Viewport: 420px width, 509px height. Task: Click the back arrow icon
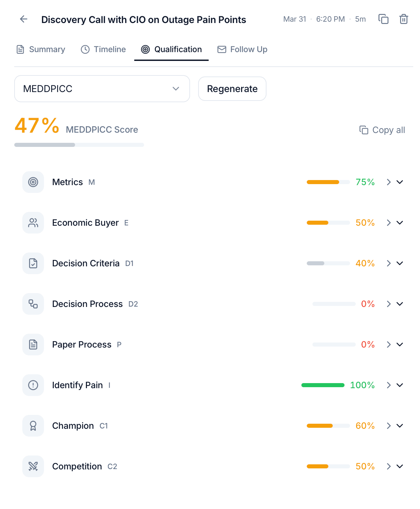(x=24, y=19)
